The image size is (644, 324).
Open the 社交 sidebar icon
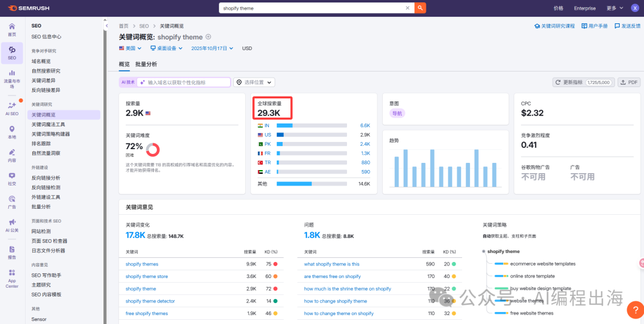12,178
